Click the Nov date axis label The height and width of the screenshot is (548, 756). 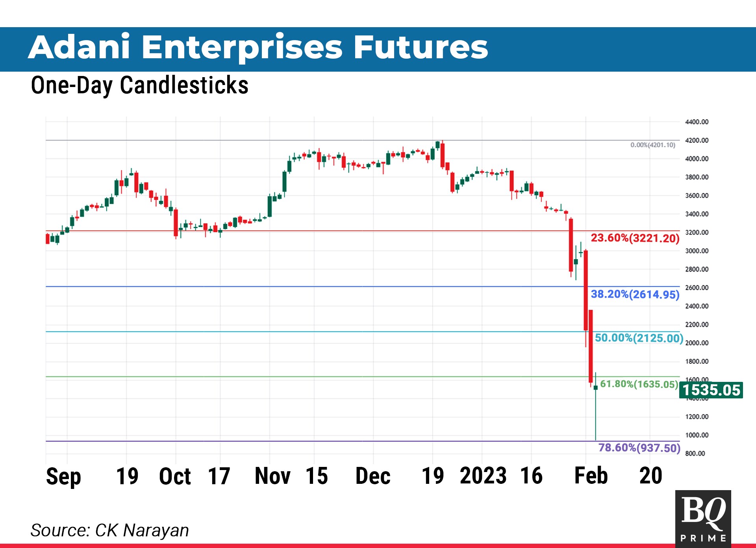tap(272, 476)
